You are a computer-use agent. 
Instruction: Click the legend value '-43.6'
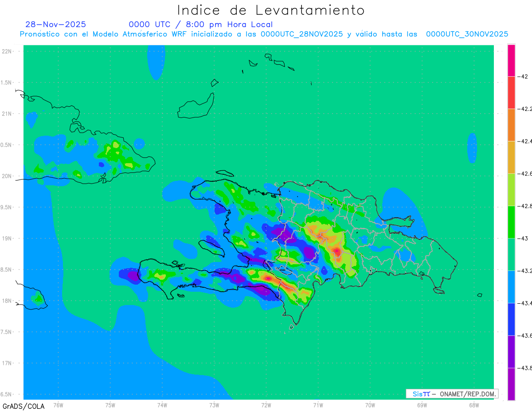coord(525,336)
